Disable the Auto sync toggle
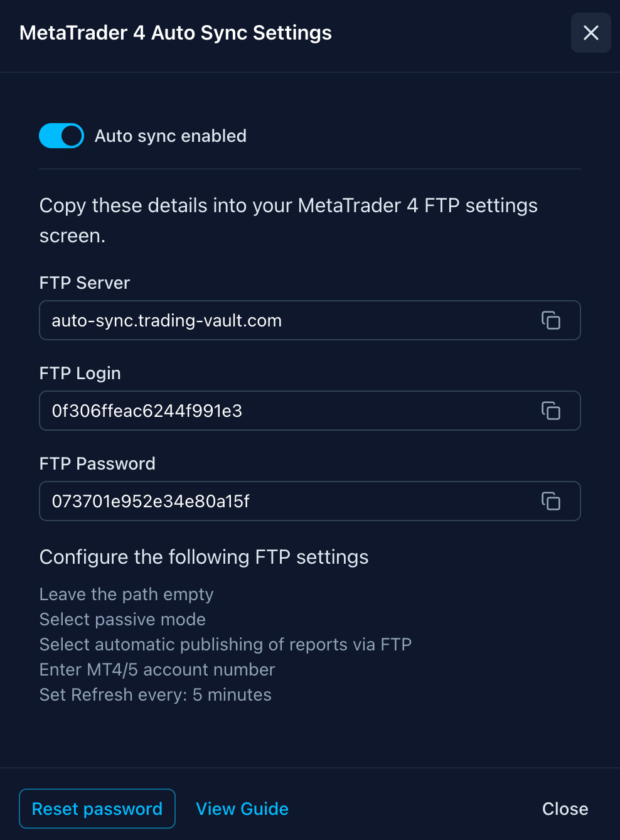Screen dimensions: 620x840 pos(61,136)
